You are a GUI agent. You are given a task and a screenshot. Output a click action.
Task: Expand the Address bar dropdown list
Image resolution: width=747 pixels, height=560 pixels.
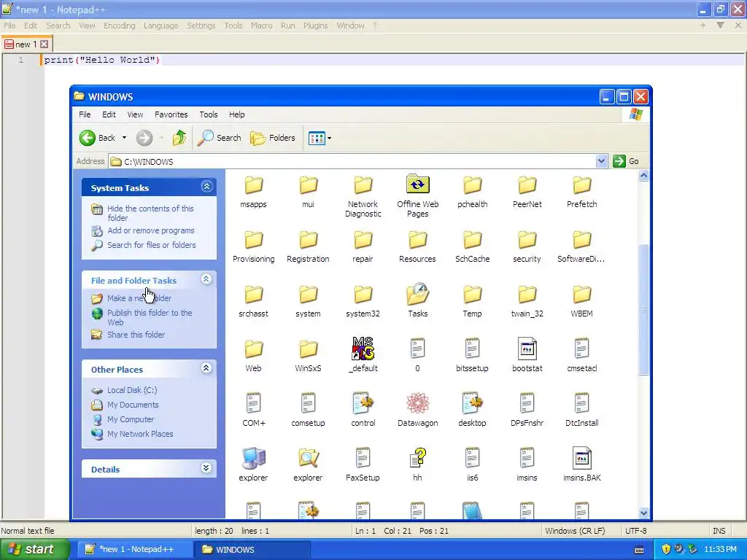601,161
